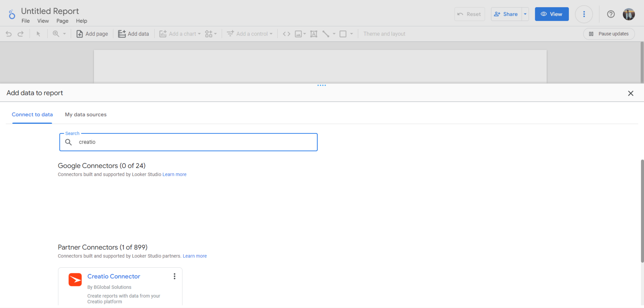
Task: Open the Page menu
Action: point(62,21)
